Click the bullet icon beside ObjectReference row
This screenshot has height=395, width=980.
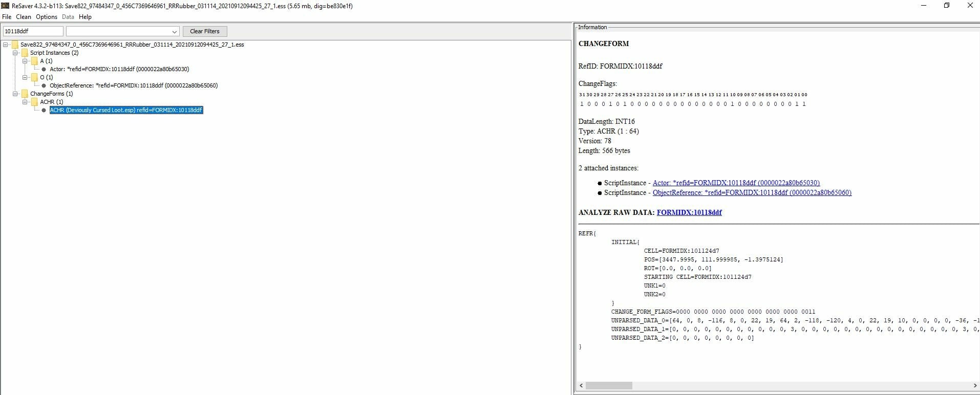[44, 85]
